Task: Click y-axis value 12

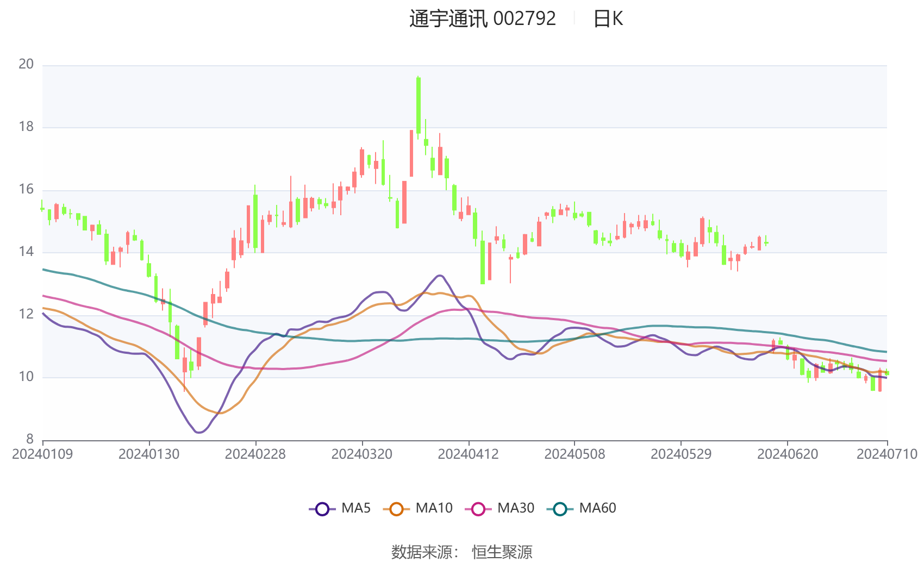Action: coord(26,314)
